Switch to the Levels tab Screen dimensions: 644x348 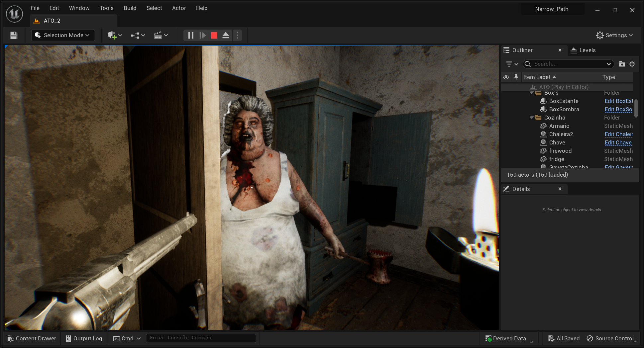[583, 50]
